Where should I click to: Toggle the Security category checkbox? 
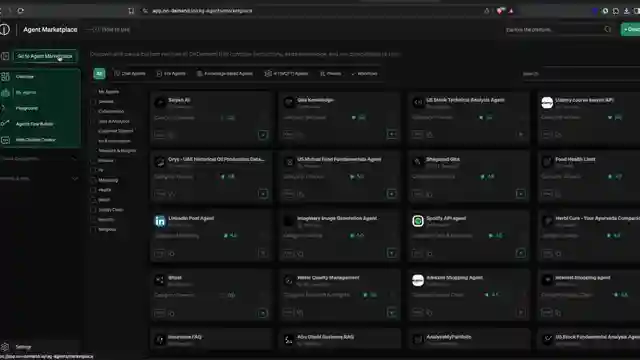click(x=93, y=220)
